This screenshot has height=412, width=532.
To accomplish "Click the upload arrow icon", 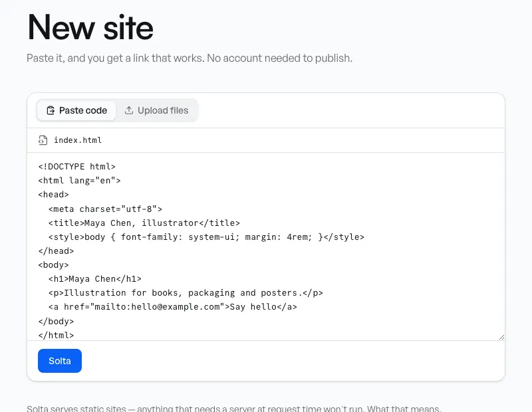I will click(x=129, y=110).
